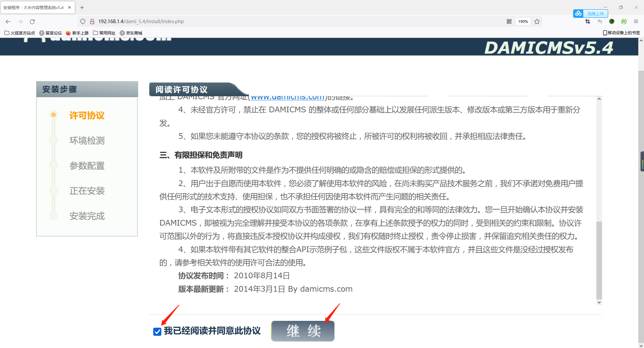Open the green M extension icon
The image size is (644, 348).
[x=624, y=21]
